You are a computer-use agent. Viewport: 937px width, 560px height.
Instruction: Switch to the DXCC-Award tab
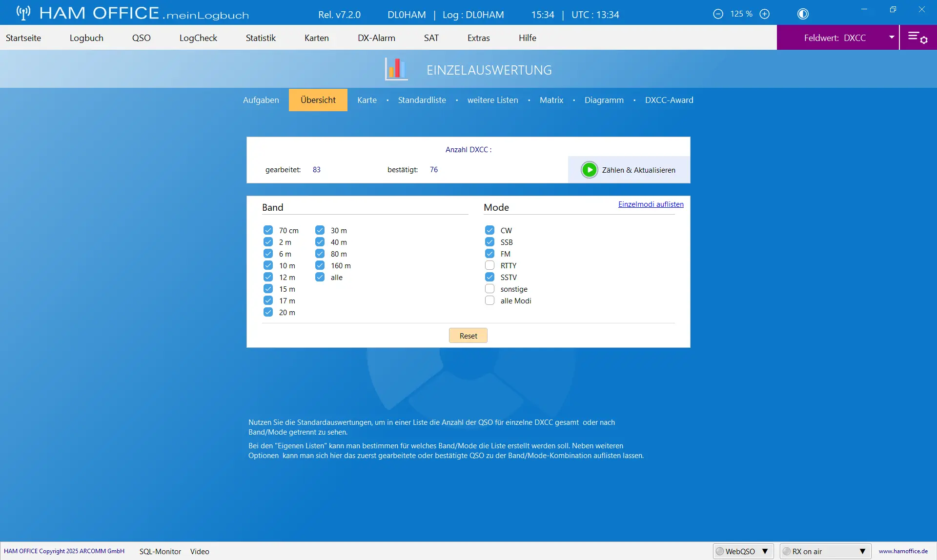669,100
